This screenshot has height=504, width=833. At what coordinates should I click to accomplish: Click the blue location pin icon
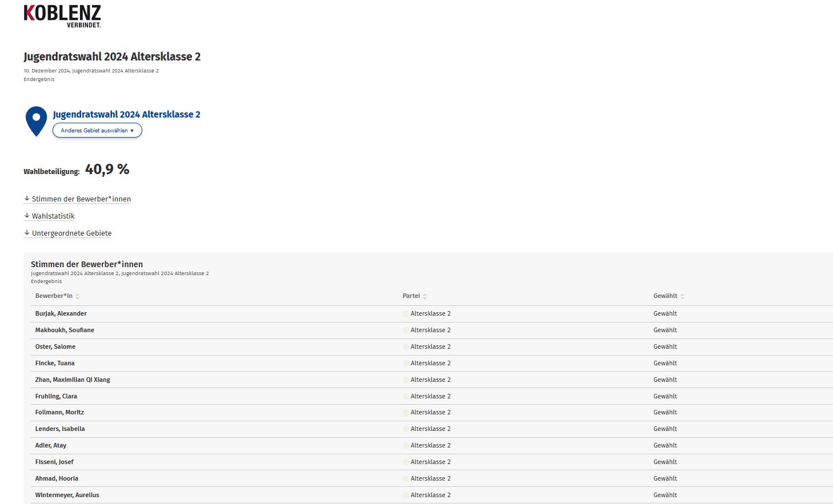tap(36, 120)
